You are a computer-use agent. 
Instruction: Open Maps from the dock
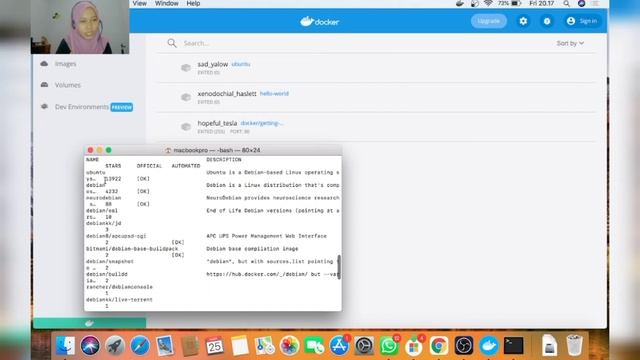click(264, 346)
